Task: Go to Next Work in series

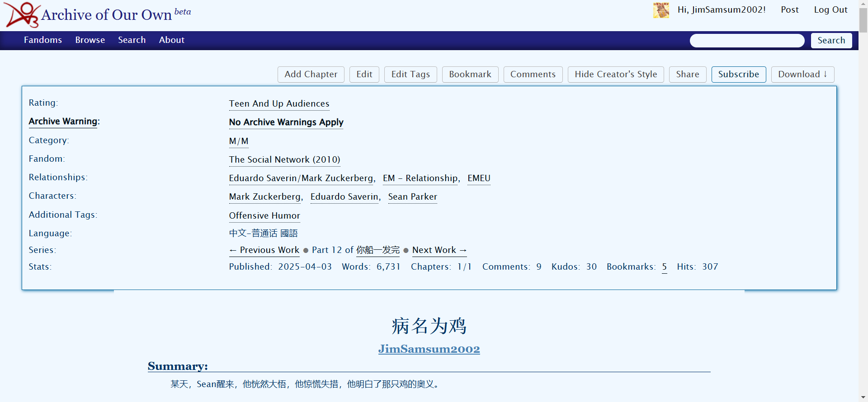Action: pos(439,250)
